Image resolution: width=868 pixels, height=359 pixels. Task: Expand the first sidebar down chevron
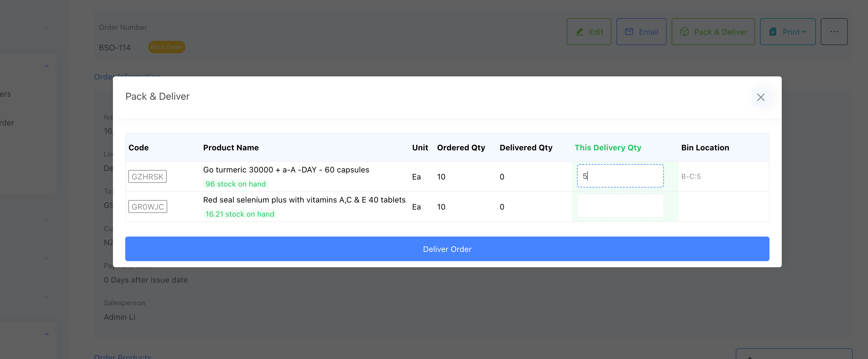tap(47, 28)
